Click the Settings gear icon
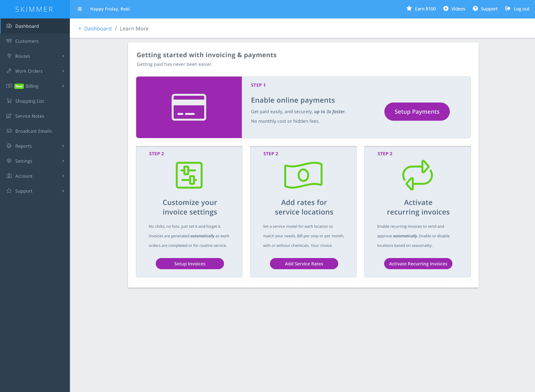The width and height of the screenshot is (535, 392). click(x=9, y=161)
